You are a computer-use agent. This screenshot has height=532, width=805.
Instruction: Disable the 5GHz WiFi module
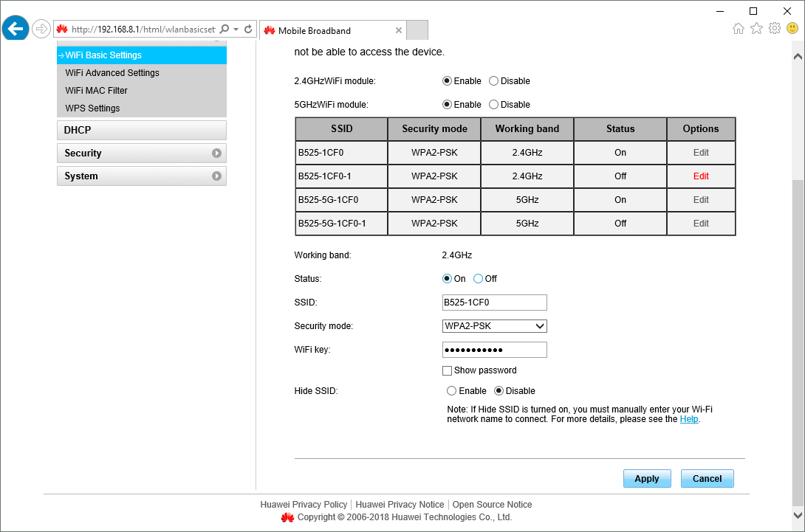tap(494, 105)
